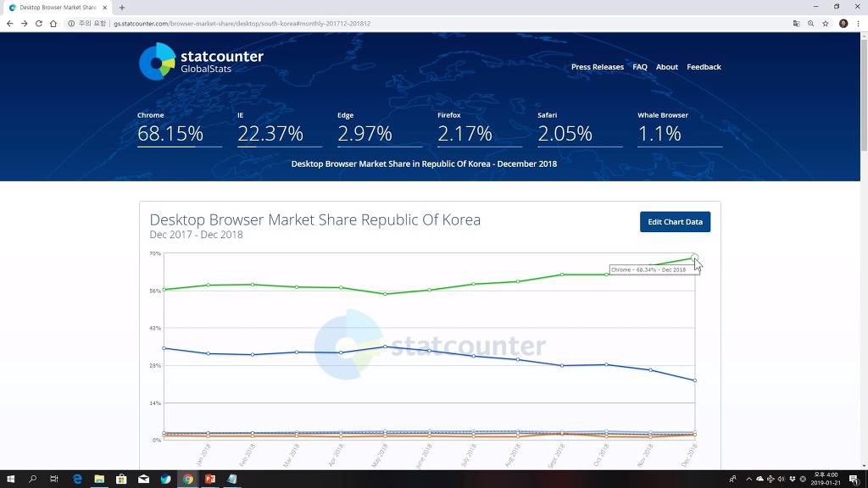
Task: Open a new browser tab
Action: click(x=122, y=8)
